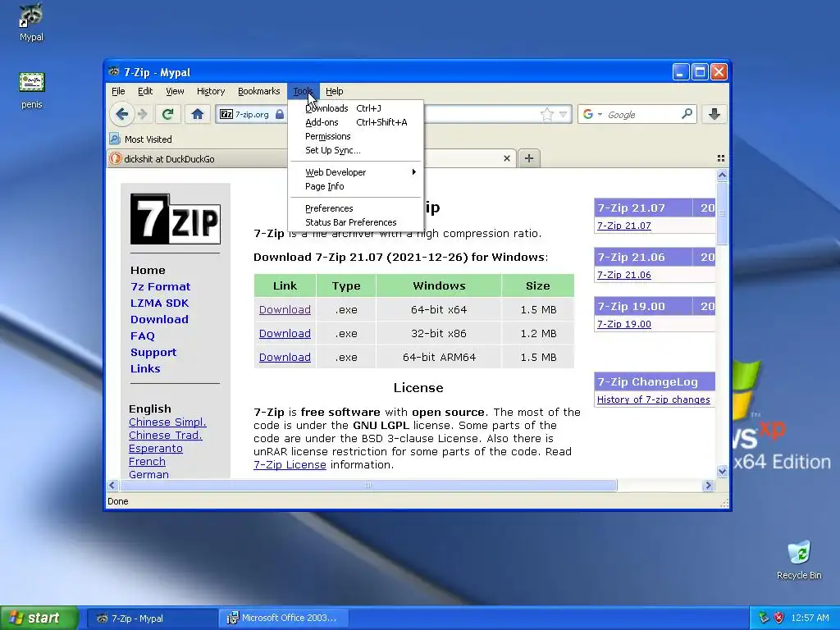Viewport: 840px width, 630px height.
Task: Choose Add-ons from the Tools menu
Action: pyautogui.click(x=355, y=122)
